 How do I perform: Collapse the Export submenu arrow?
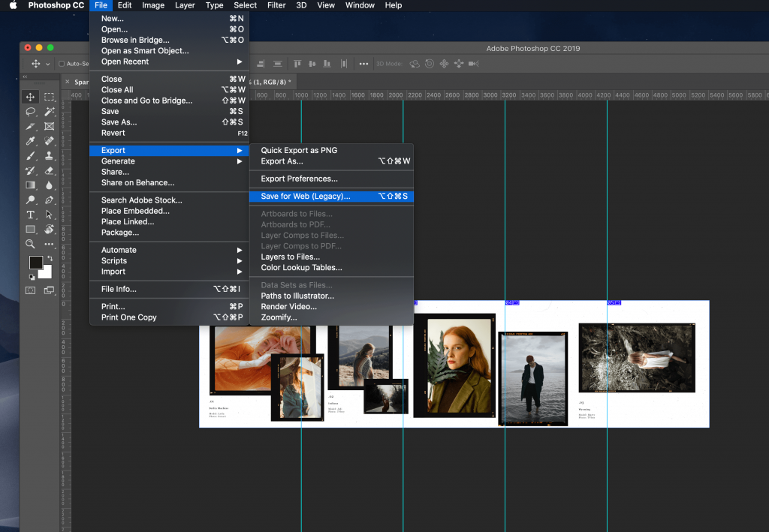[x=240, y=150]
